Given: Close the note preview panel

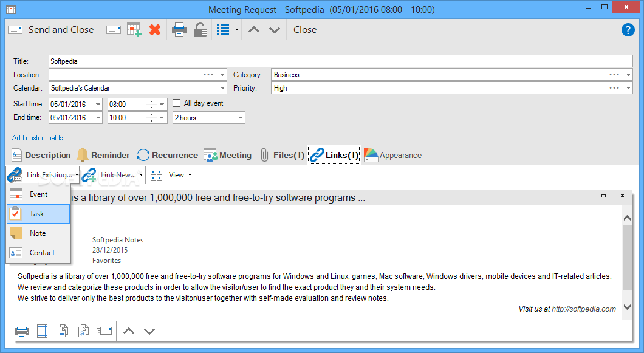Looking at the screenshot, I should (x=622, y=196).
